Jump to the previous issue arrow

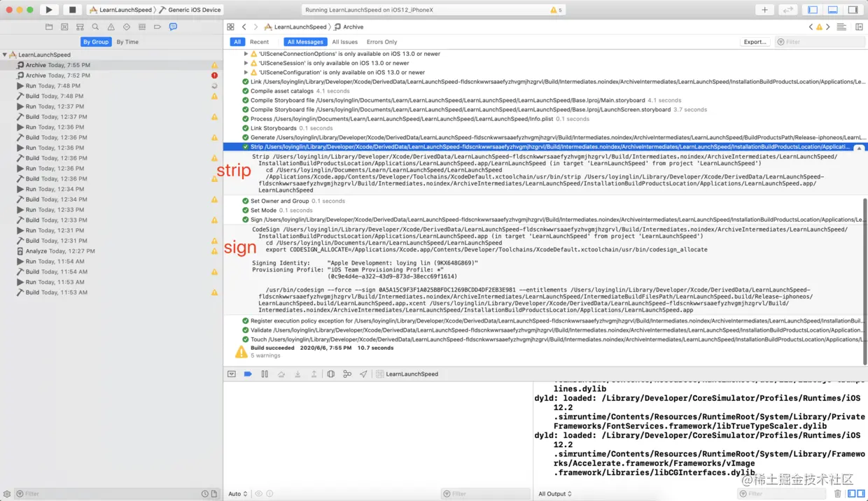[x=811, y=27]
